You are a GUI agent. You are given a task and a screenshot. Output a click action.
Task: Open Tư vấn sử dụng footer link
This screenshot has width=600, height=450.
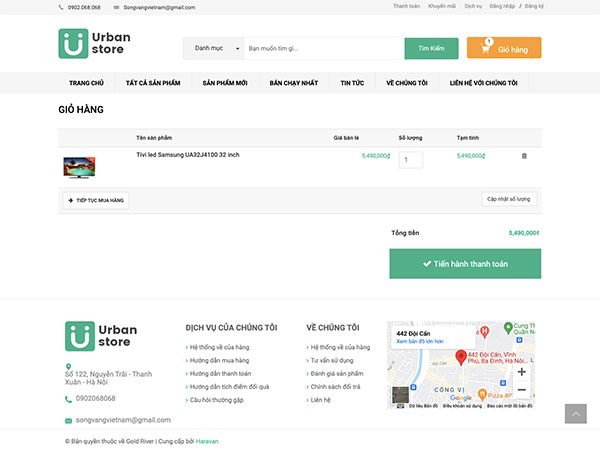[x=330, y=360]
